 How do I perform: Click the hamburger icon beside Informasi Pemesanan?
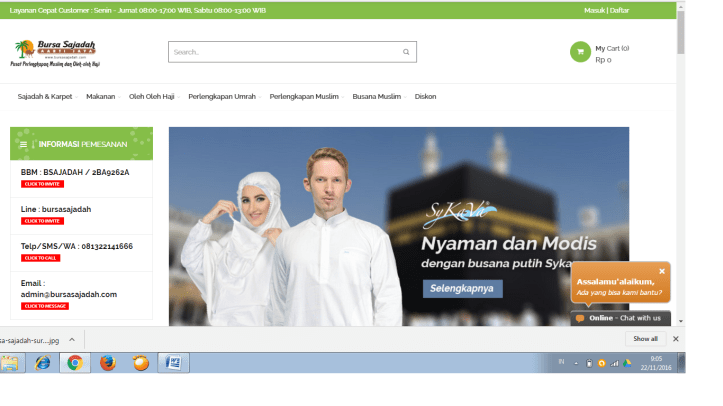tap(23, 144)
